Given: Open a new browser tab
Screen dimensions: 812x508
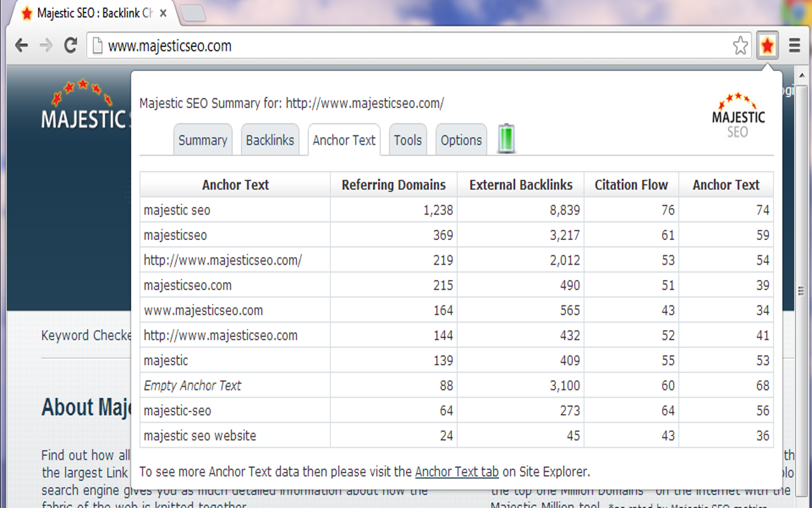Looking at the screenshot, I should (192, 13).
